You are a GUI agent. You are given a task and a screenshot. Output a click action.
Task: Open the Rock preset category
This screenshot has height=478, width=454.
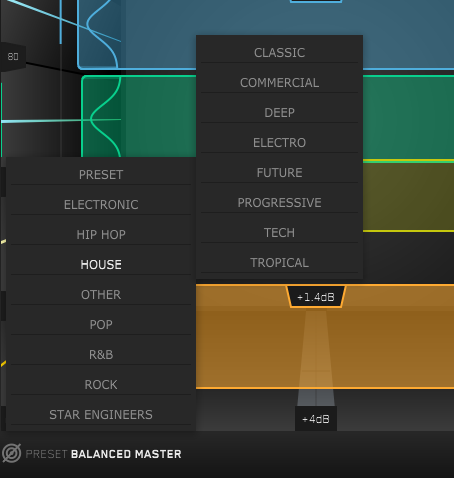pos(101,385)
